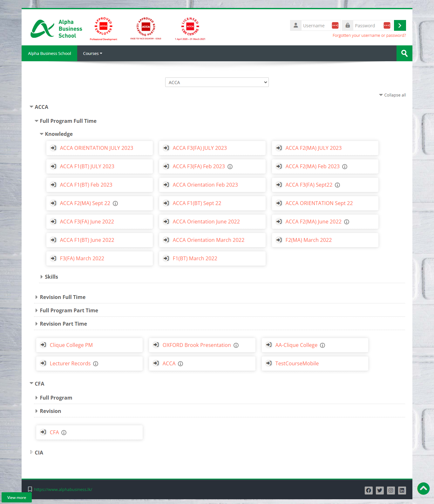The image size is (434, 504).
Task: Open the ACCA category dropdown
Action: pyautogui.click(x=217, y=82)
